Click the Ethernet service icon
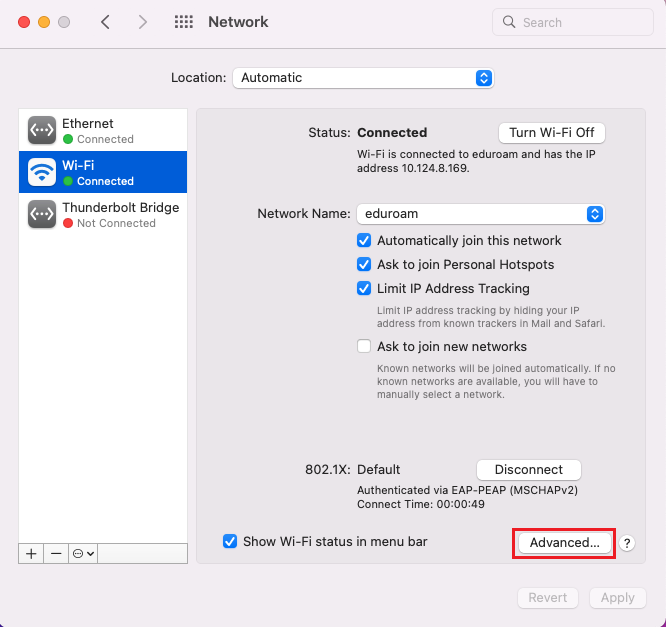666x627 pixels. pos(42,130)
